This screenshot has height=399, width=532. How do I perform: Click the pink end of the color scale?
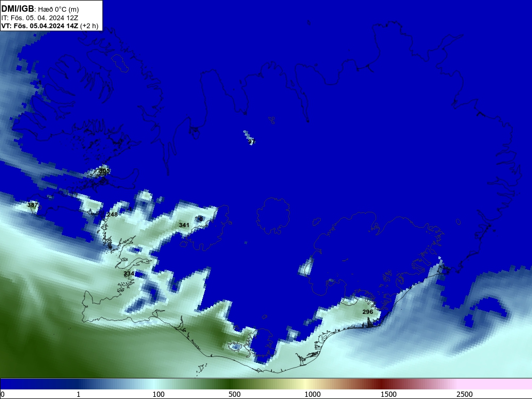pyautogui.click(x=495, y=384)
